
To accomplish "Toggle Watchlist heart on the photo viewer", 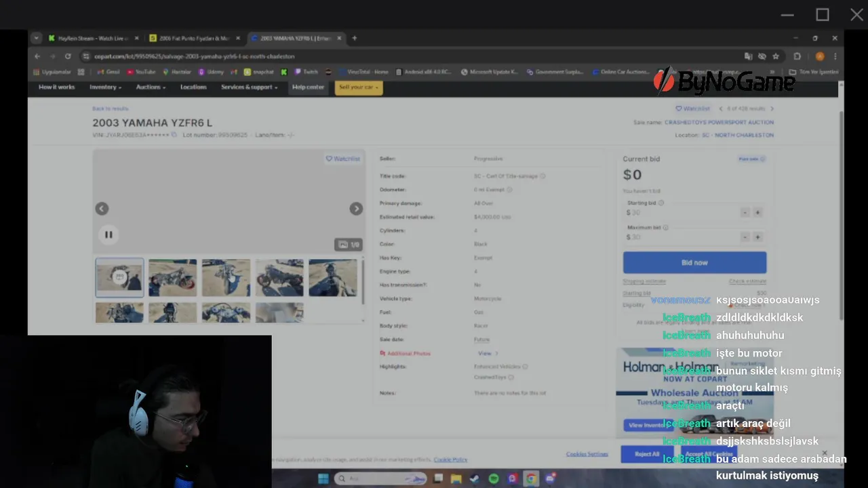I will [342, 159].
